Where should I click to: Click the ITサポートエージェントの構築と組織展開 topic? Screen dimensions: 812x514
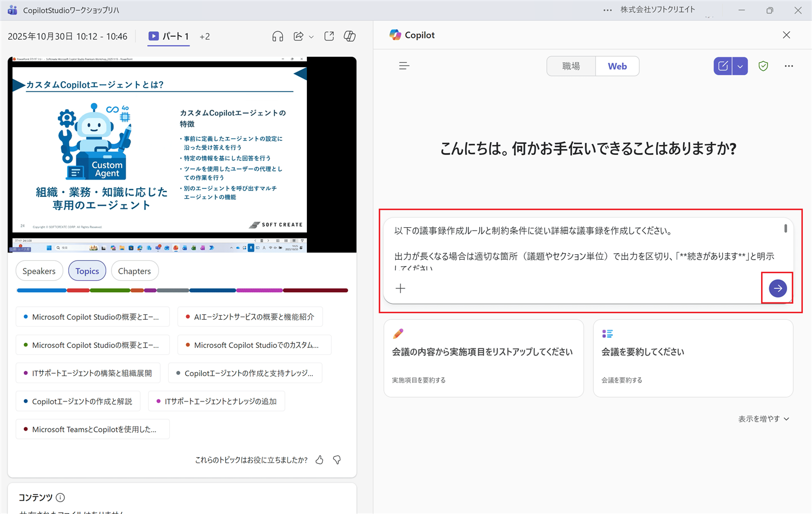point(88,373)
